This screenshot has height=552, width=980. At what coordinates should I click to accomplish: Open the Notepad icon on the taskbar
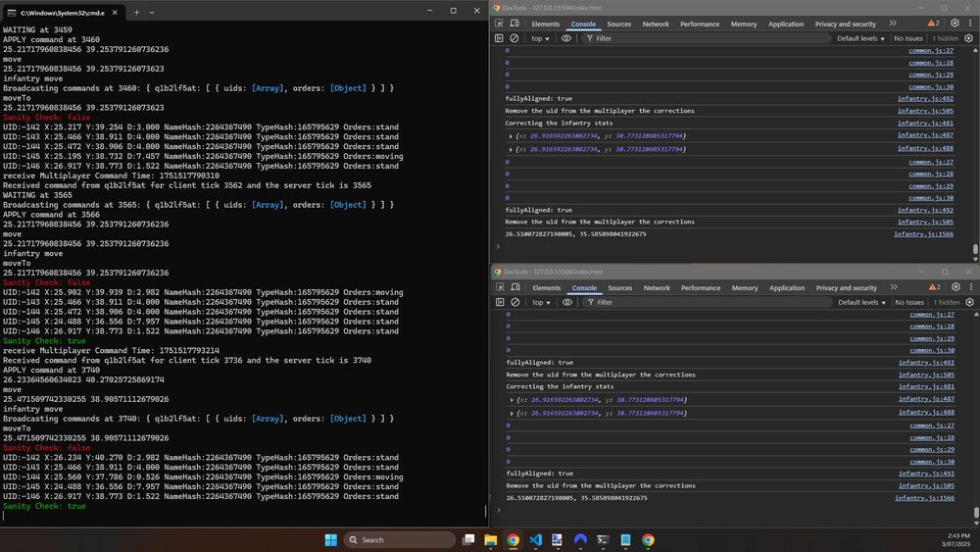tap(625, 539)
